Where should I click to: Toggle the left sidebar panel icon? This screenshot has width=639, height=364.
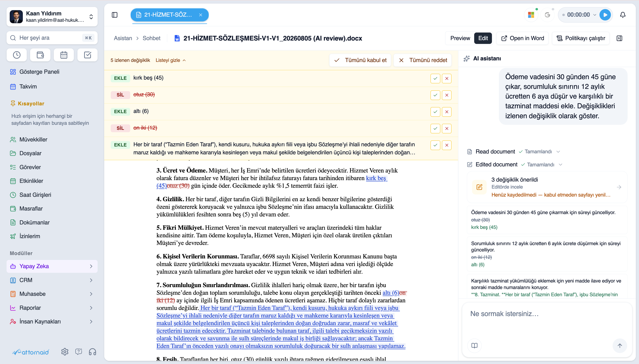pyautogui.click(x=115, y=15)
